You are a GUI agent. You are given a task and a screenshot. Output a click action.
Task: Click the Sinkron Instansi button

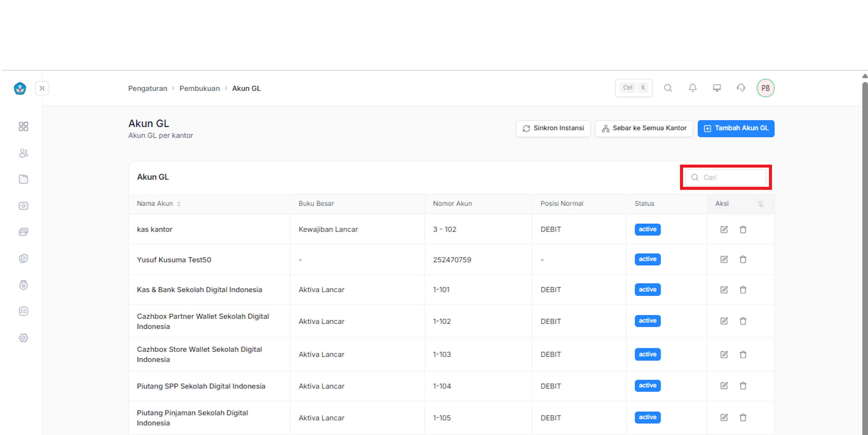tap(553, 128)
